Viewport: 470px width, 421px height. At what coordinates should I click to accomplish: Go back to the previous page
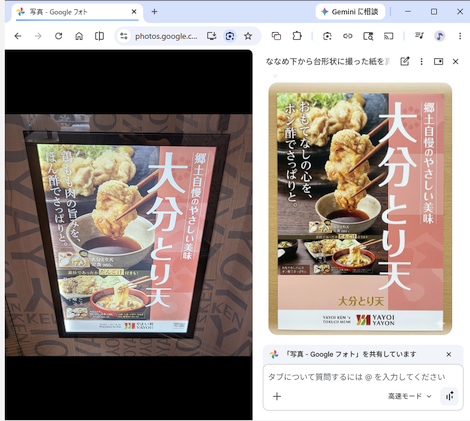18,36
